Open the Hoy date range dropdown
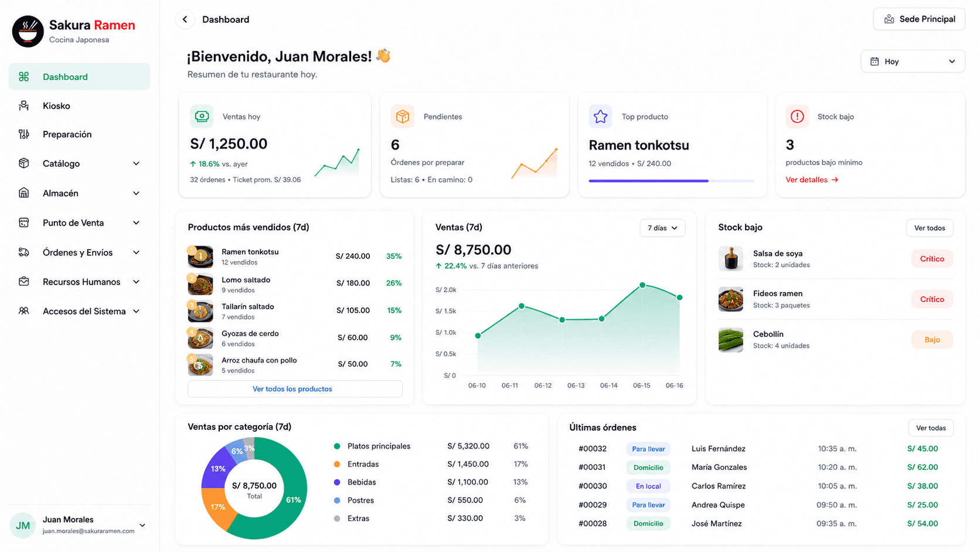 (x=913, y=62)
